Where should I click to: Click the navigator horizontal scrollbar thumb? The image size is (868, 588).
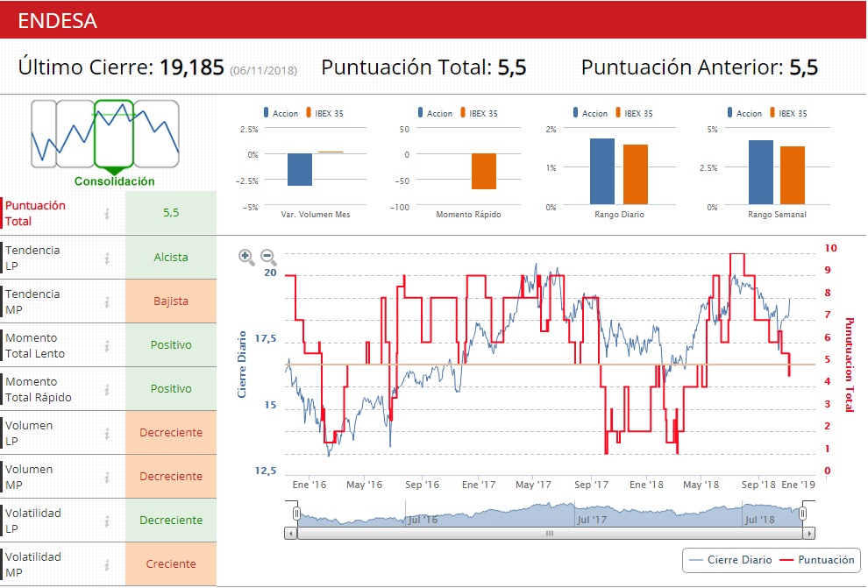pyautogui.click(x=550, y=534)
